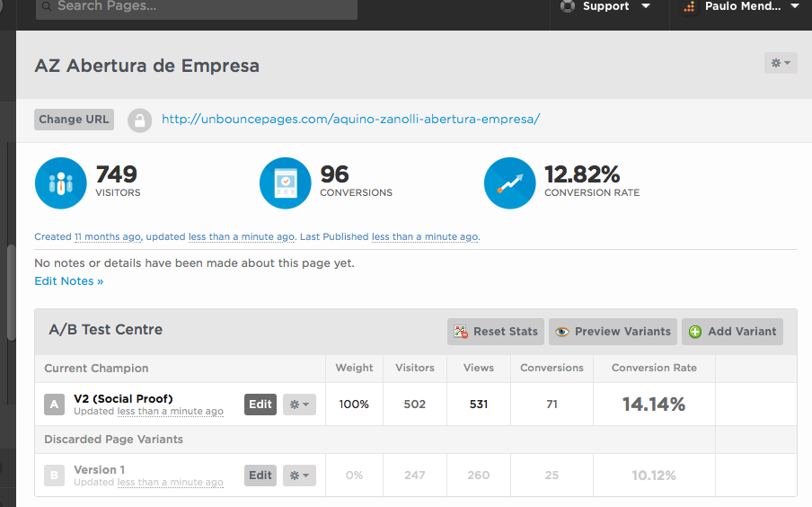
Task: Click the 12.82% overall conversion rate
Action: (582, 174)
